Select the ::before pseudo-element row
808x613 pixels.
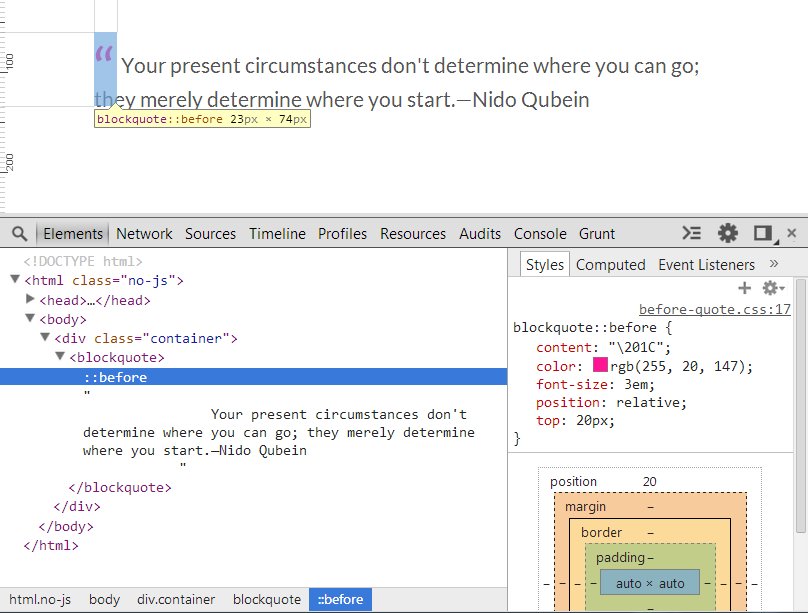pyautogui.click(x=254, y=377)
